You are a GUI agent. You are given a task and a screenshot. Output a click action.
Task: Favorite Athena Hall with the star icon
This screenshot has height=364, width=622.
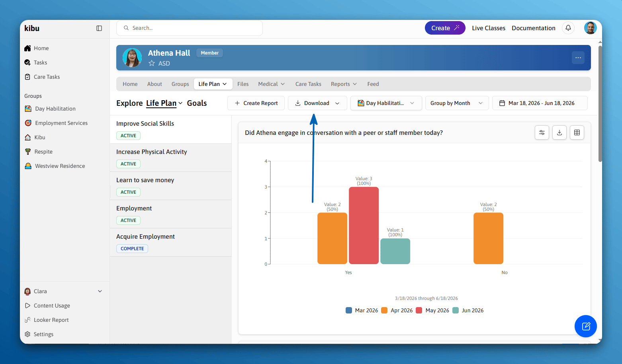coord(152,63)
